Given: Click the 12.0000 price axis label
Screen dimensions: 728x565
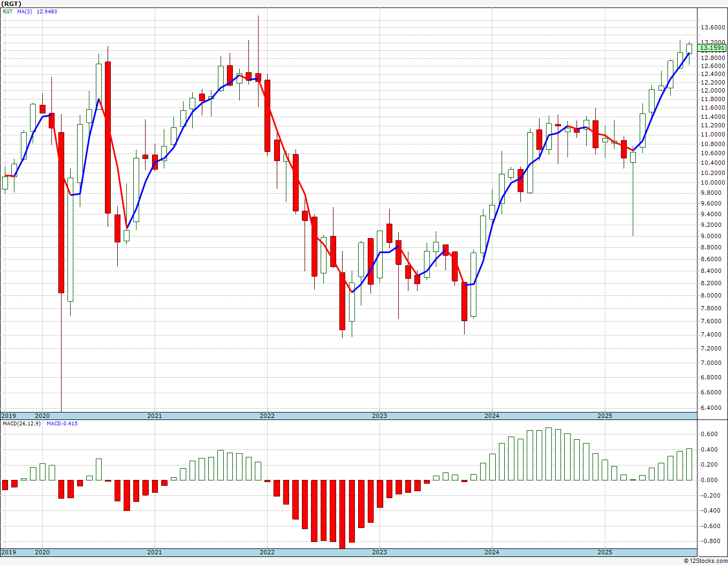Looking at the screenshot, I should tap(713, 91).
